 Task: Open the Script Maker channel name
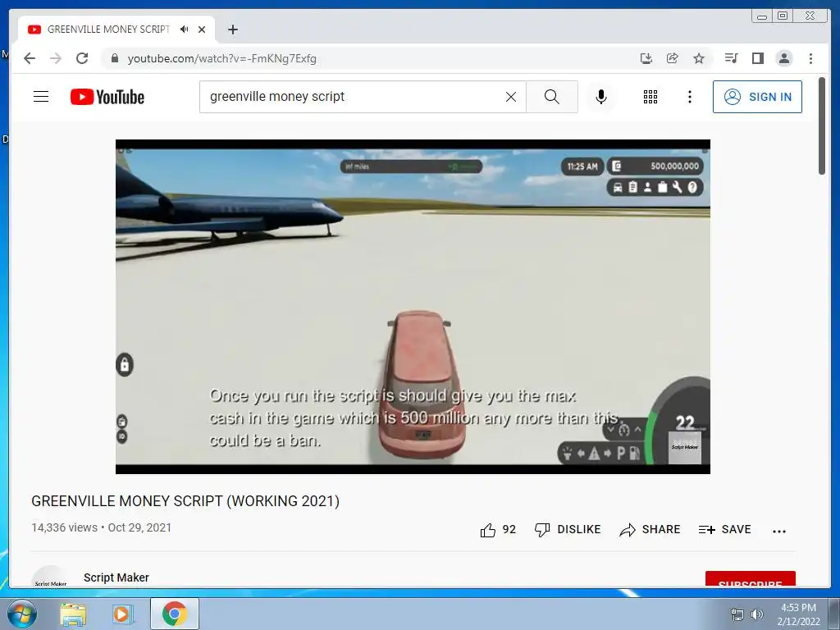pos(116,577)
